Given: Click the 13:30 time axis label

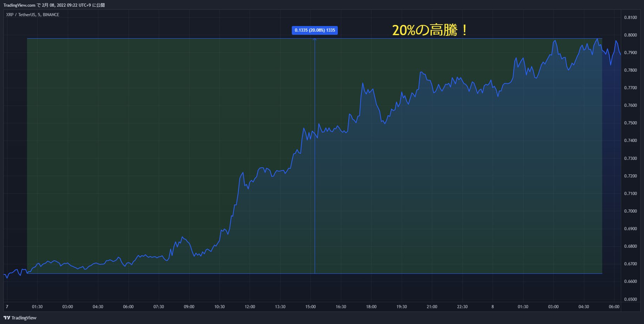Looking at the screenshot, I should [280, 307].
